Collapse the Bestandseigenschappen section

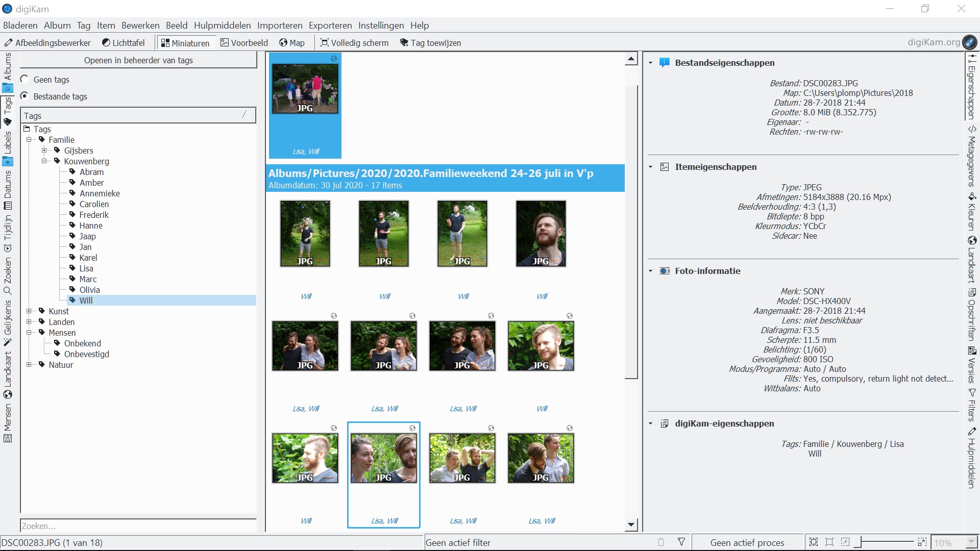click(x=650, y=63)
